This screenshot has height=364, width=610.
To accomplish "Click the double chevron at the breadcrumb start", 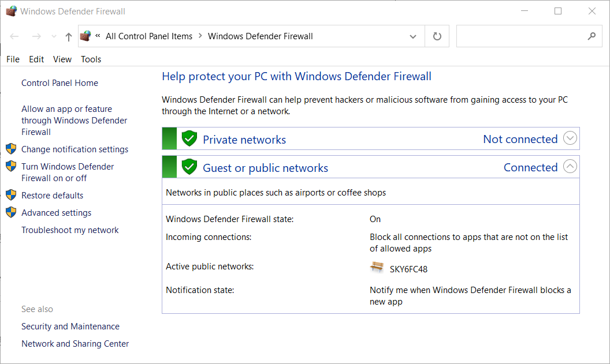I will 98,36.
